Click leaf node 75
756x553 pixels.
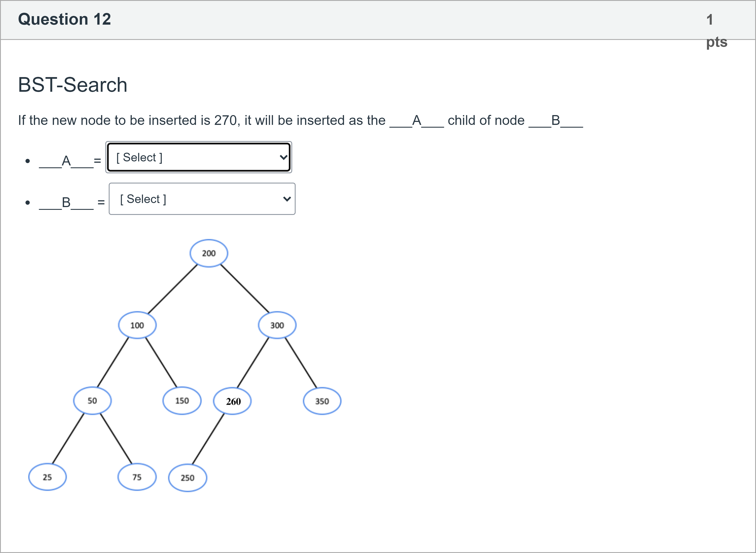(137, 477)
